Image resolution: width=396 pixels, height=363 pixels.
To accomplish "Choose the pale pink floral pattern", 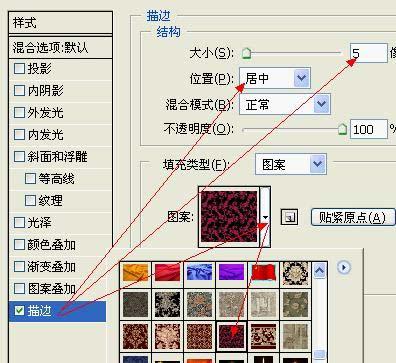I will pos(167,336).
